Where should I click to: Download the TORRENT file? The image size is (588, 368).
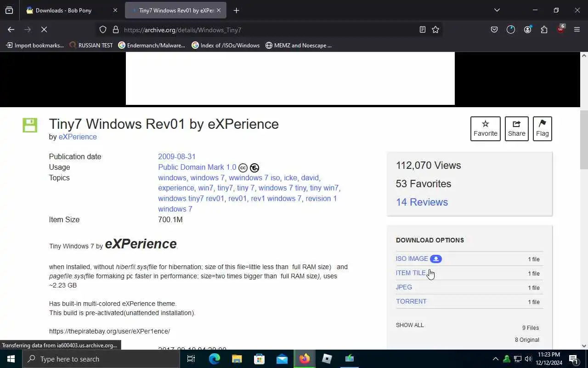[x=411, y=301]
